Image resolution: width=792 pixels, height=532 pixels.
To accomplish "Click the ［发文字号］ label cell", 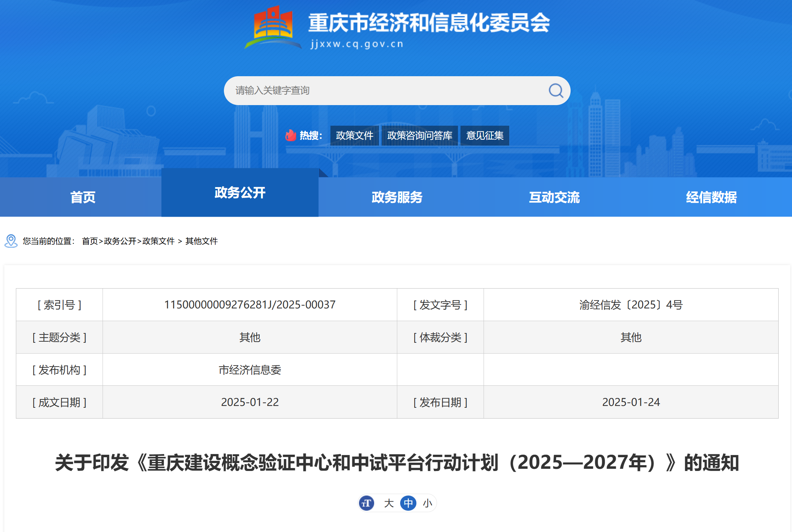I will click(x=440, y=305).
